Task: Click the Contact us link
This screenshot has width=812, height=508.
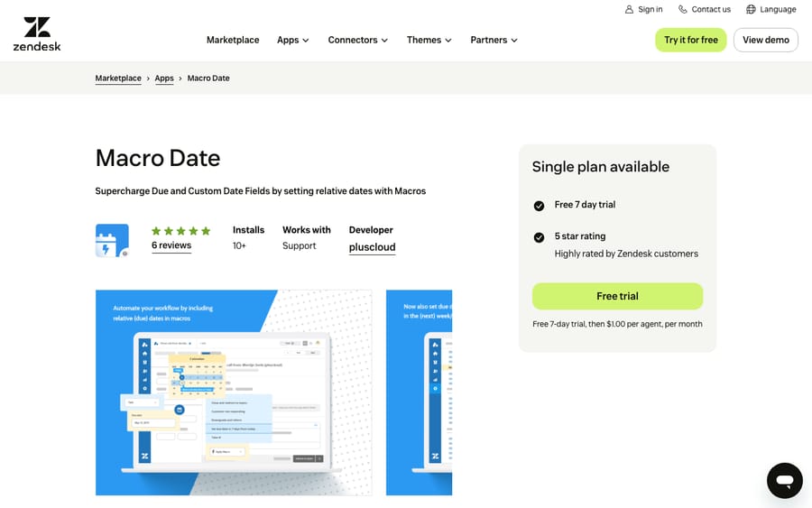Action: click(x=705, y=9)
